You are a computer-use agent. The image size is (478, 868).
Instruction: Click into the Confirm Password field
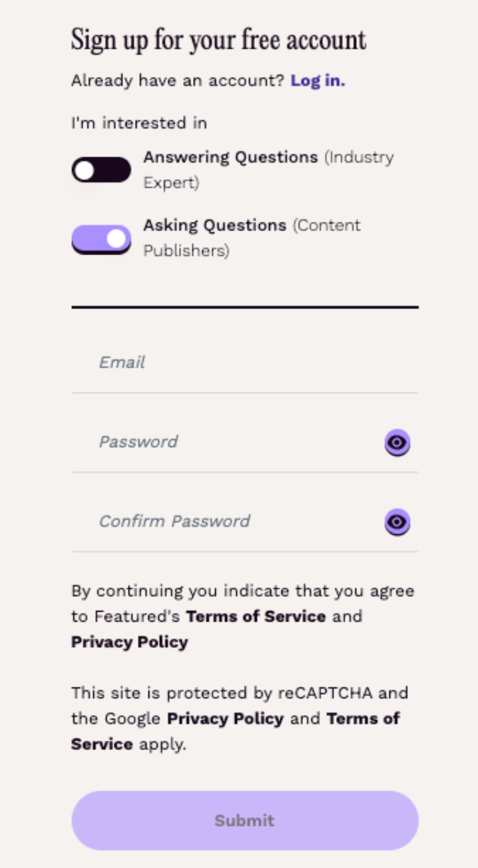click(226, 521)
